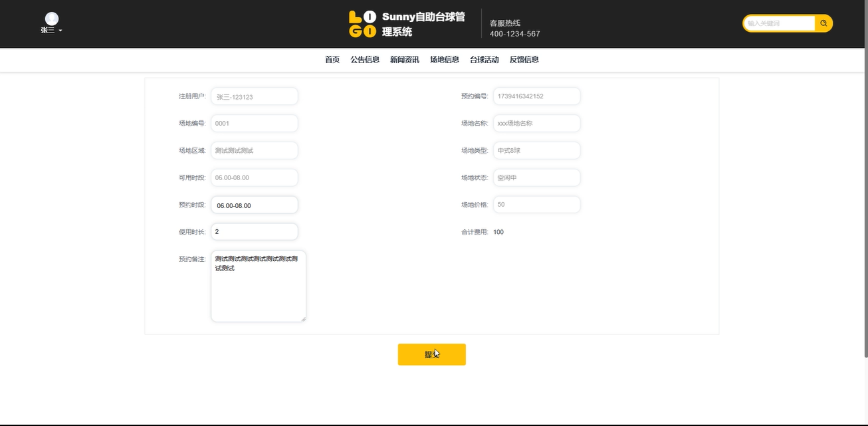Click the 场地类型 input field
The image size is (868, 426).
click(537, 151)
